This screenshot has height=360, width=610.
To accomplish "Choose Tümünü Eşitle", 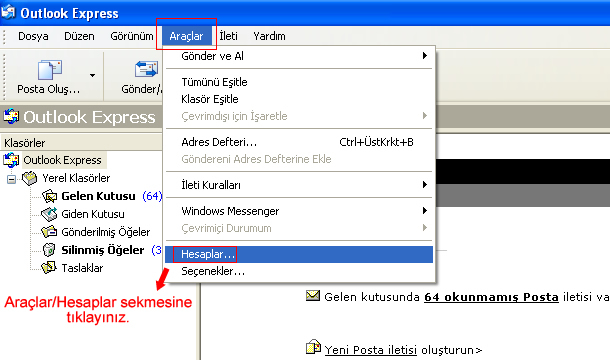I will click(x=299, y=82).
